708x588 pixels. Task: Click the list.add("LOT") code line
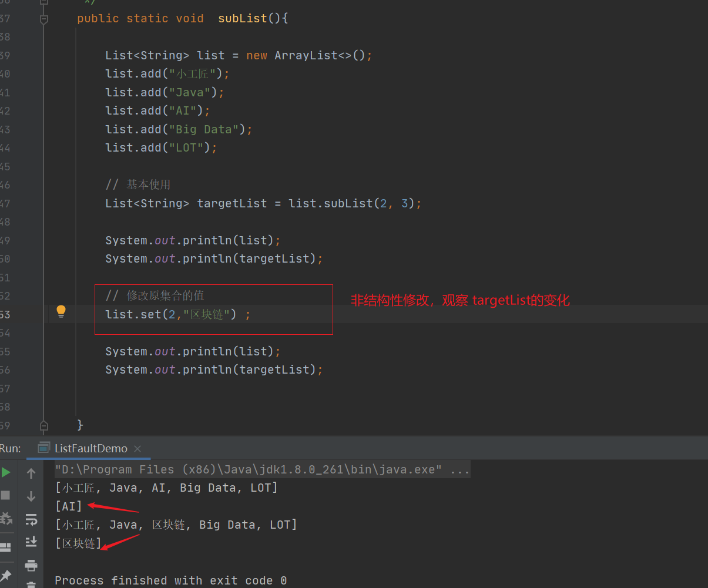point(162,147)
